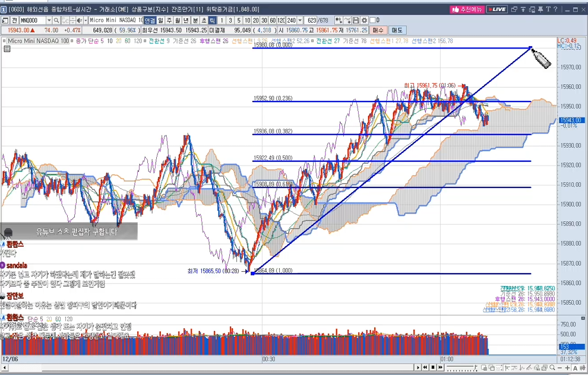
Task: Click the LIVE button
Action: point(497,9)
